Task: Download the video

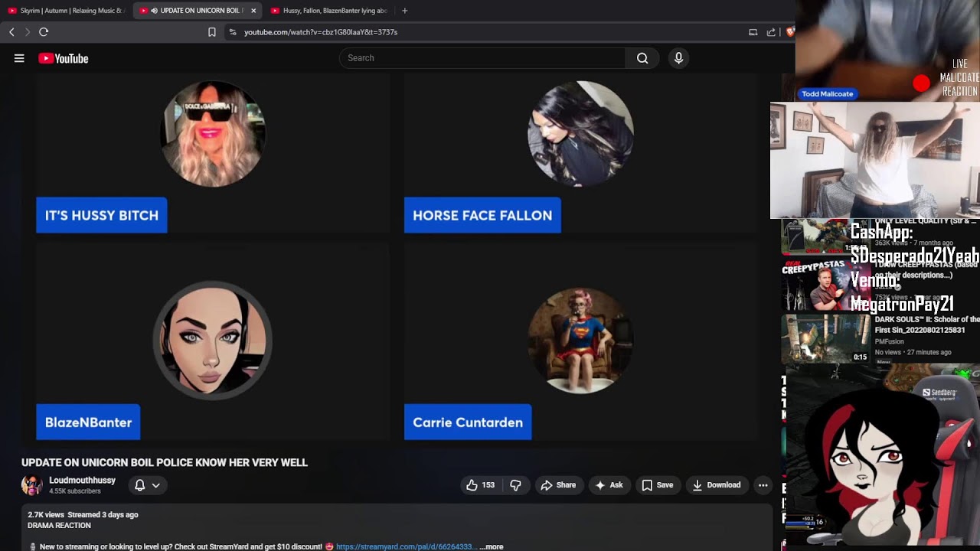Action: pos(717,485)
